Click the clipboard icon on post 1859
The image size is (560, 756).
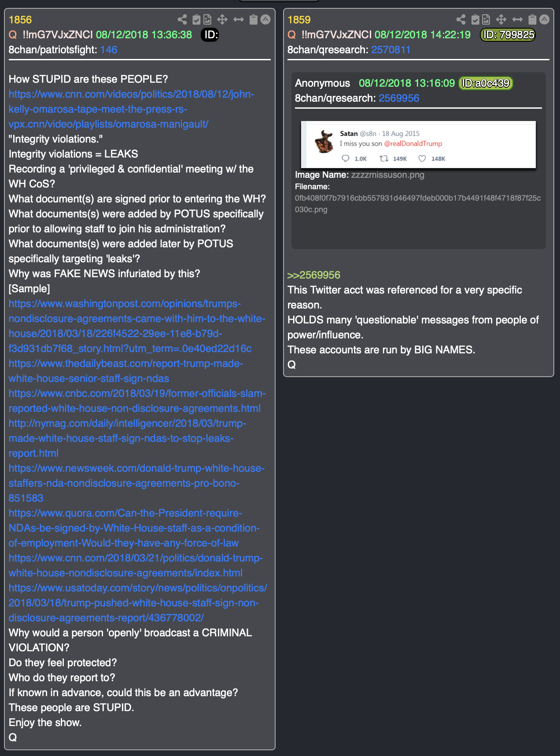pos(532,19)
